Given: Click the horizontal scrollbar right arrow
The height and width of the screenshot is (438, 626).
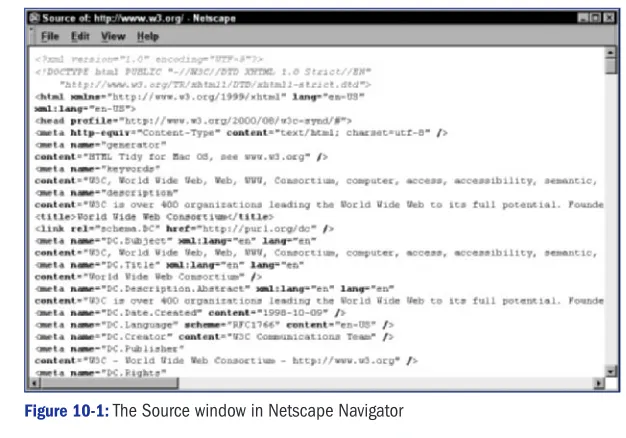Looking at the screenshot, I should coord(598,383).
